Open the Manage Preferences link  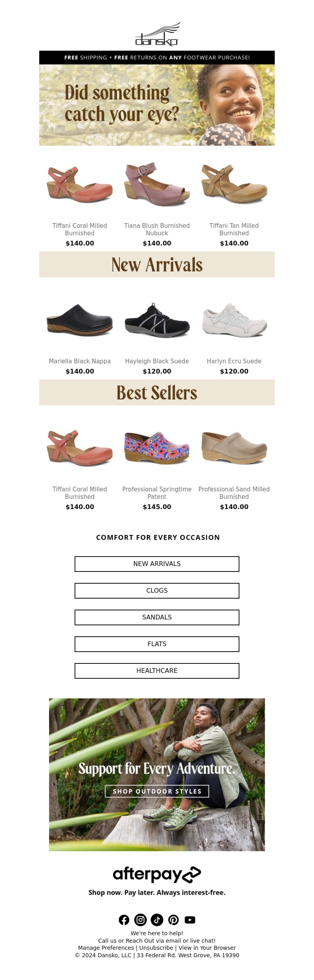[106, 948]
